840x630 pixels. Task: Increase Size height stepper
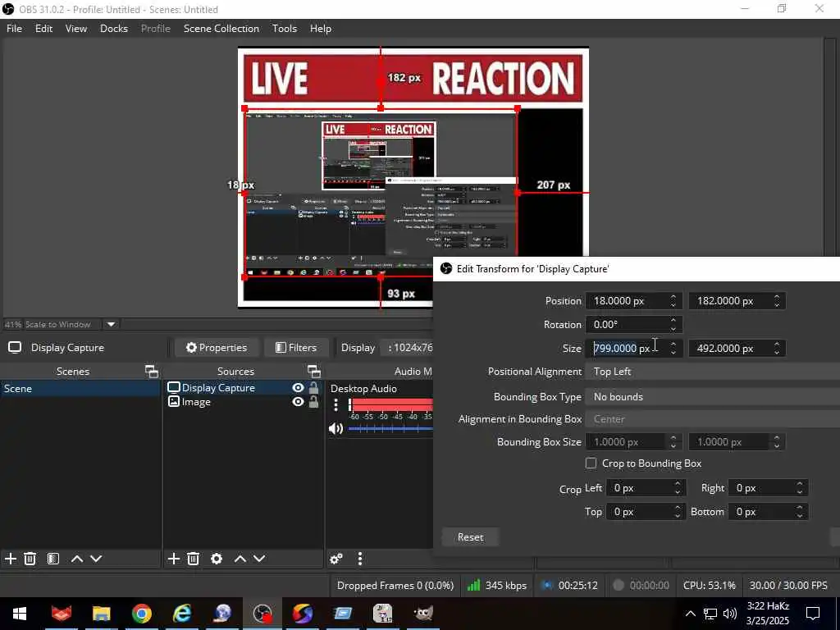tap(777, 344)
